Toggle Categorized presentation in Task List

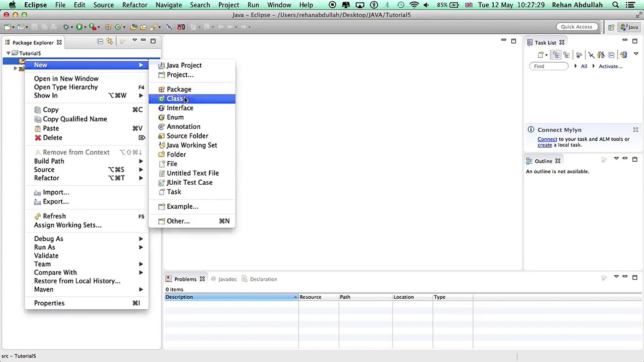pos(556,55)
